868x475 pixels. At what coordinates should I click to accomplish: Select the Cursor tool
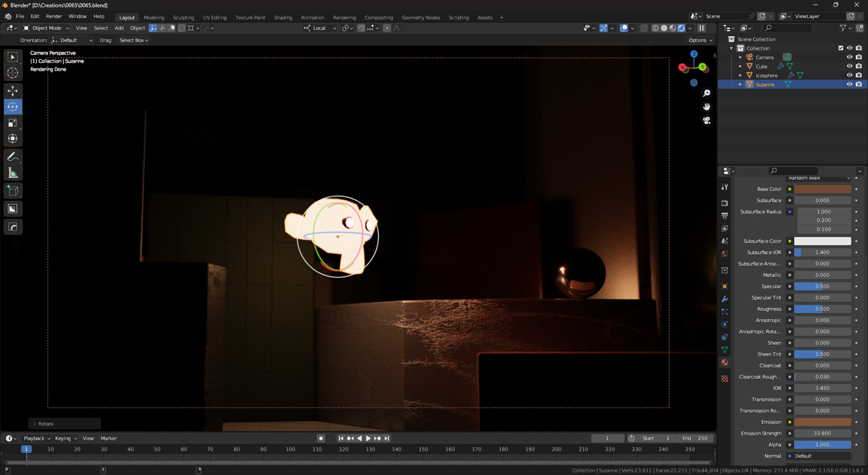(x=13, y=73)
